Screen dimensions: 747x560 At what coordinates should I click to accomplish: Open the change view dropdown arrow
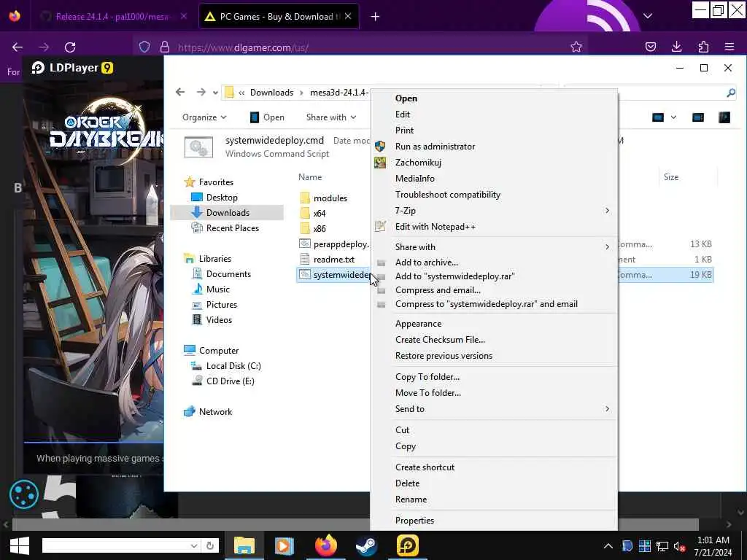[673, 117]
